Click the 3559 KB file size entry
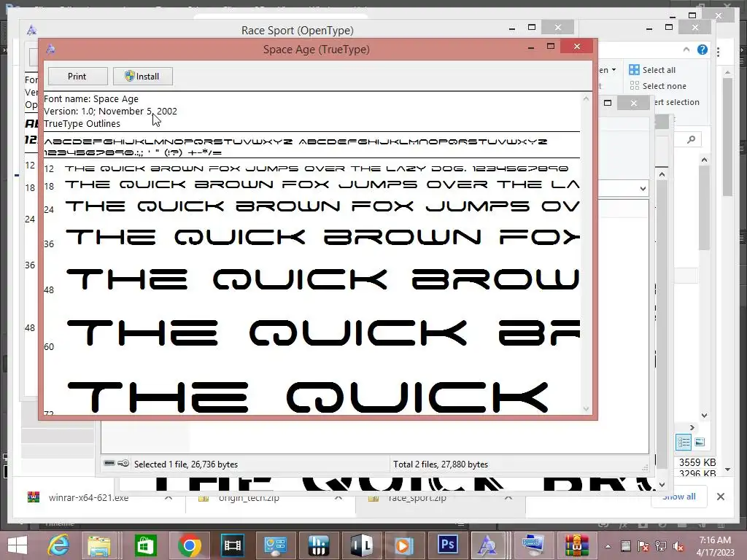Image resolution: width=747 pixels, height=560 pixels. coord(697,462)
